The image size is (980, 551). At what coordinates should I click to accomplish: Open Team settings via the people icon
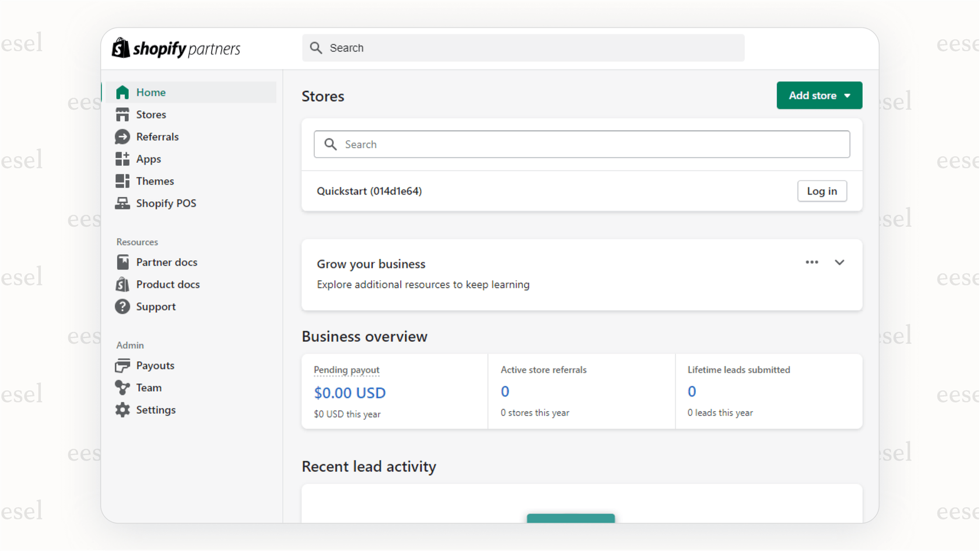pyautogui.click(x=123, y=387)
